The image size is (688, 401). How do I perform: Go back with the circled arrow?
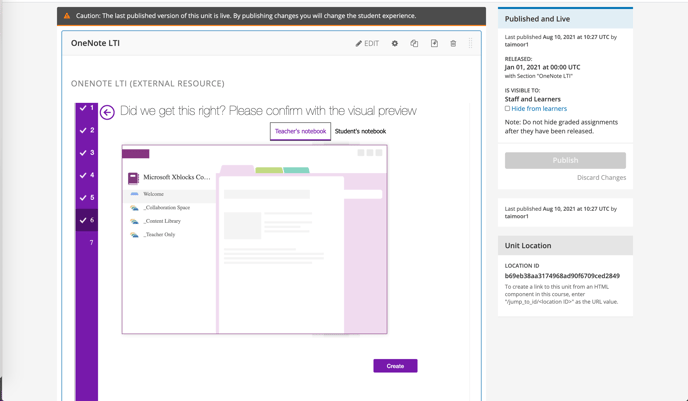click(107, 112)
